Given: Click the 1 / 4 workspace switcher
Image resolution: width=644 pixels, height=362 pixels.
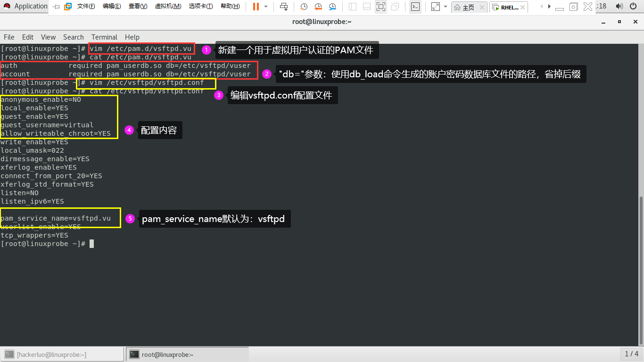Looking at the screenshot, I should pos(631,354).
